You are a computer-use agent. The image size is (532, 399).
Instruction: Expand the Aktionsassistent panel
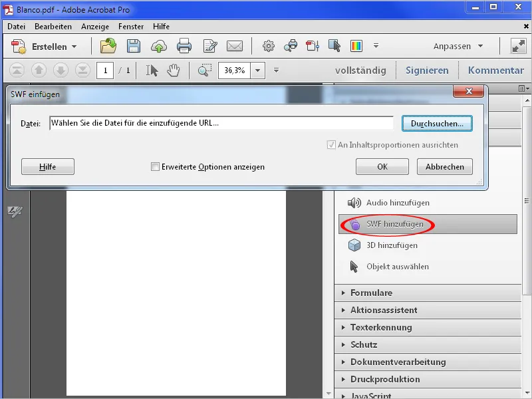(x=428, y=310)
